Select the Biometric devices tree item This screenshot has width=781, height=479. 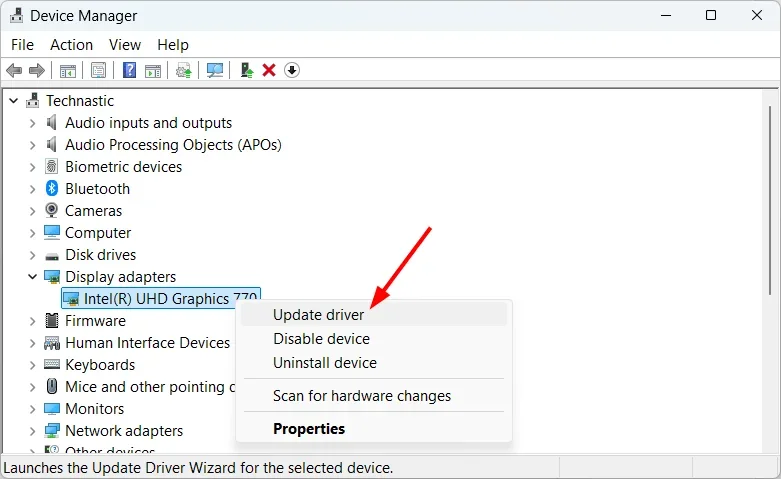[x=123, y=167]
